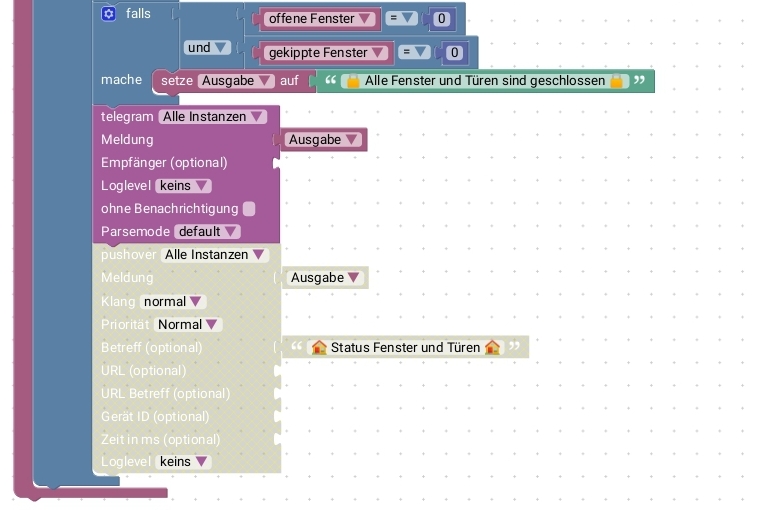763x510 pixels.
Task: Click the Empfänger (optional) label
Action: pyautogui.click(x=164, y=163)
